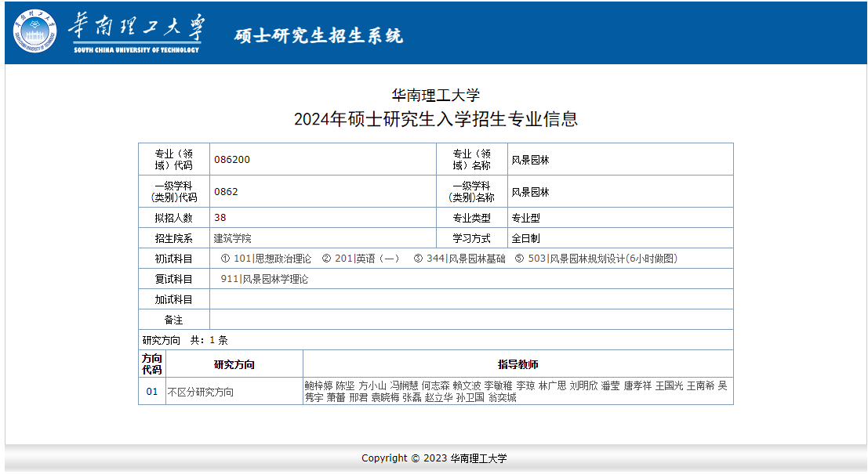Click retest subject 911|风景园林学理论
Screen dimensions: 868x474
pos(264,279)
